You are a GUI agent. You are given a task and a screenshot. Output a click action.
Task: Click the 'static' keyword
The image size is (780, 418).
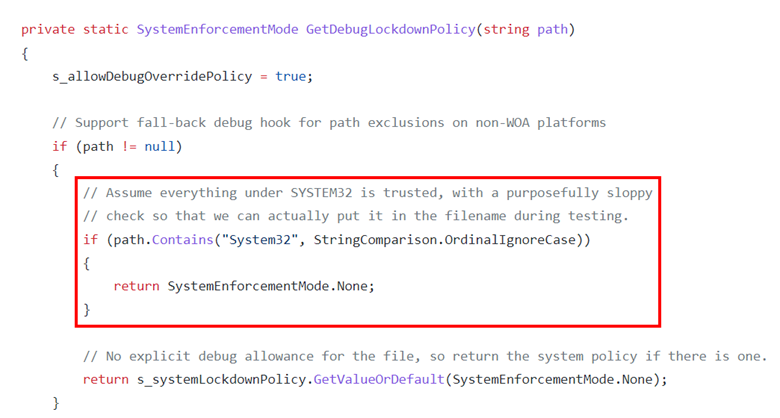105,29
